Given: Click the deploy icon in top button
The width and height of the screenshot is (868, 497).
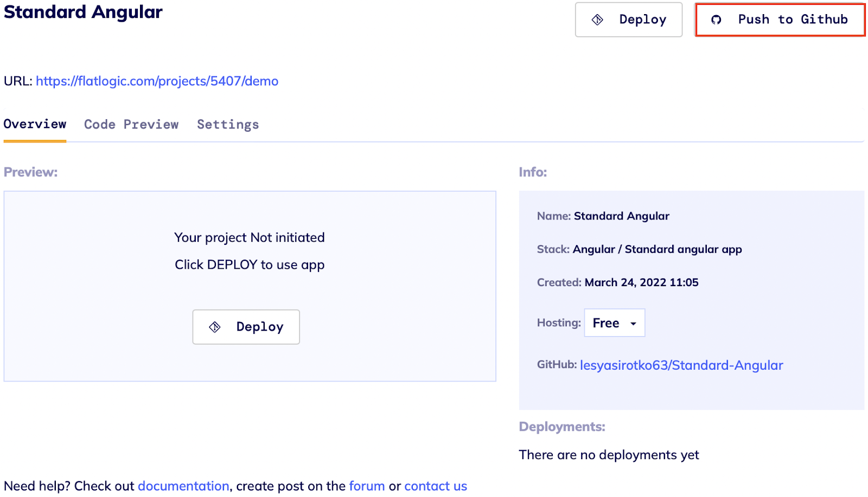Looking at the screenshot, I should click(597, 20).
